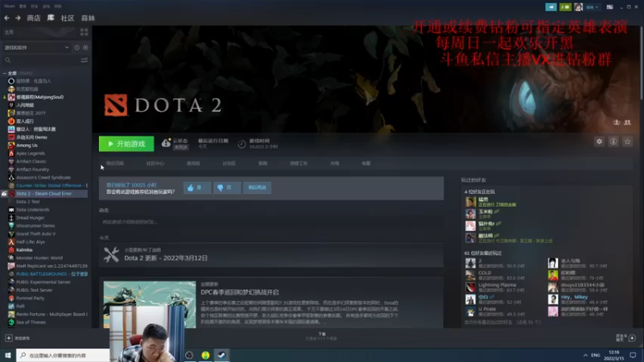Toggle recent activity sort clock icon
644x362 pixels.
tap(76, 47)
